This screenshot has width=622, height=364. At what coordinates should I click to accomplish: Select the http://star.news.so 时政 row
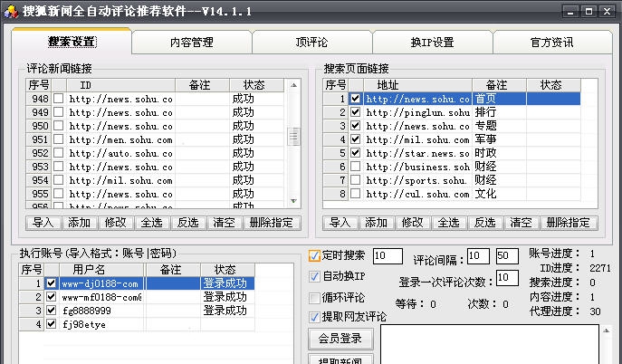click(452, 153)
